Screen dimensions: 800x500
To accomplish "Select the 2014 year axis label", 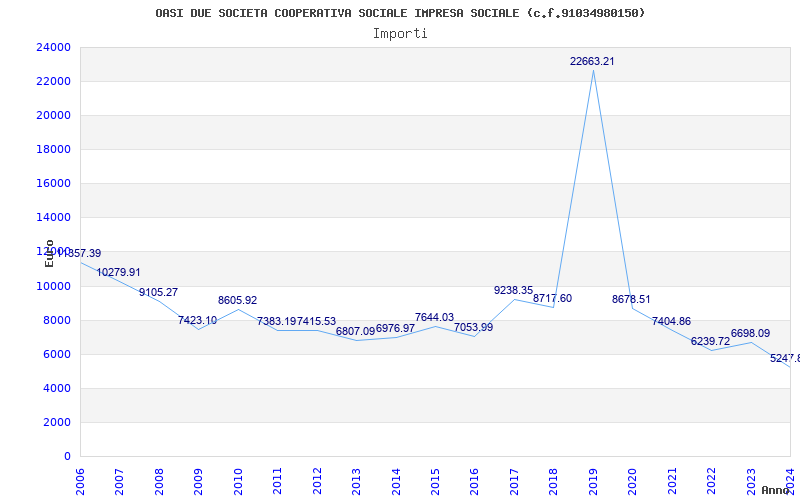I will [x=395, y=481].
